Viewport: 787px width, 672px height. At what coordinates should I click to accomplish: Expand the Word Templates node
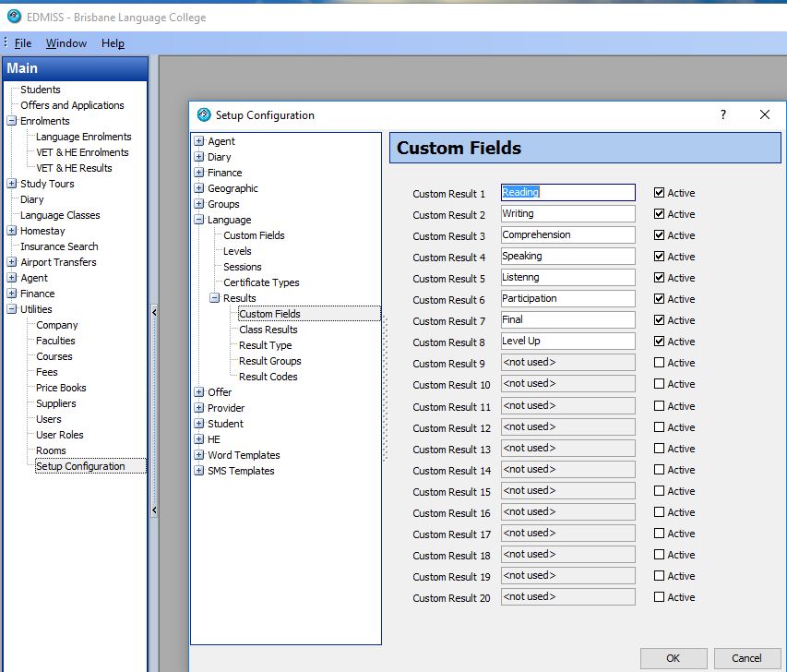coord(199,454)
